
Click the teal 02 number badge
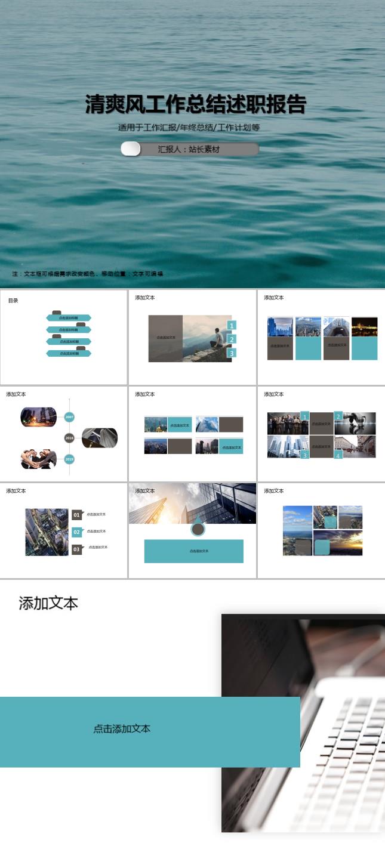(76, 532)
